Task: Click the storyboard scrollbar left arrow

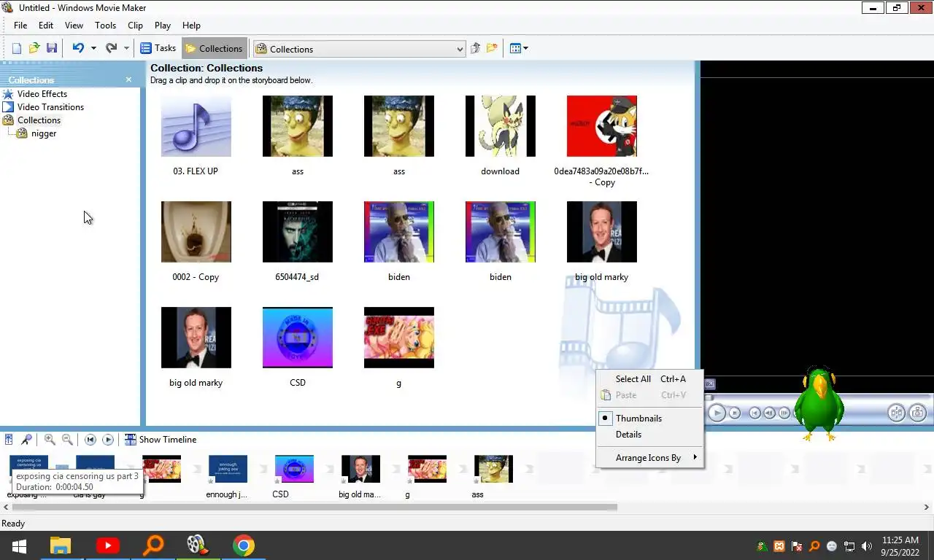Action: 6,507
